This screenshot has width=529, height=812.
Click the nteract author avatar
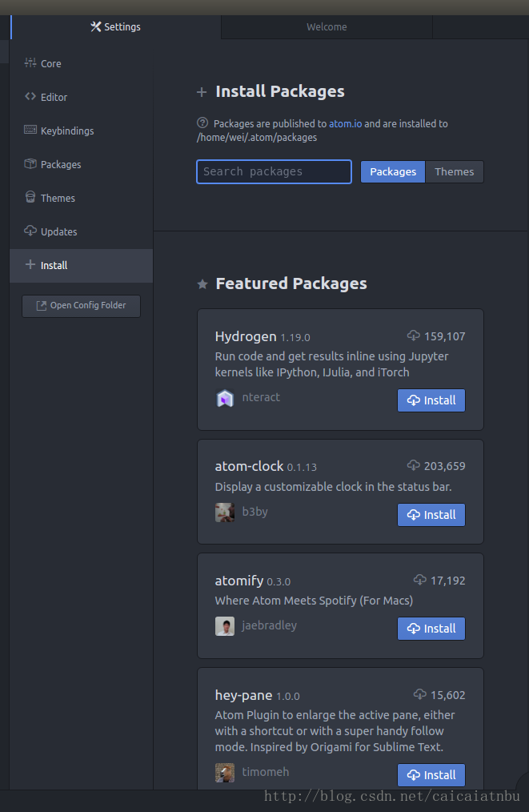(225, 398)
